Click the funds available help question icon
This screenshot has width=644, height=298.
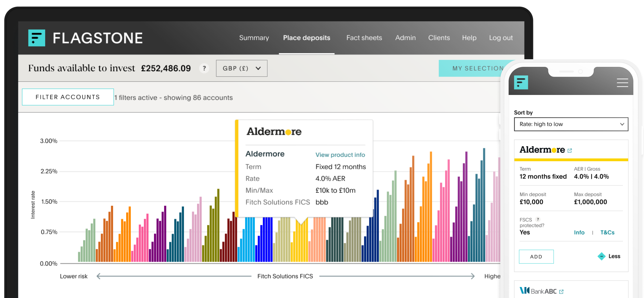click(x=204, y=68)
